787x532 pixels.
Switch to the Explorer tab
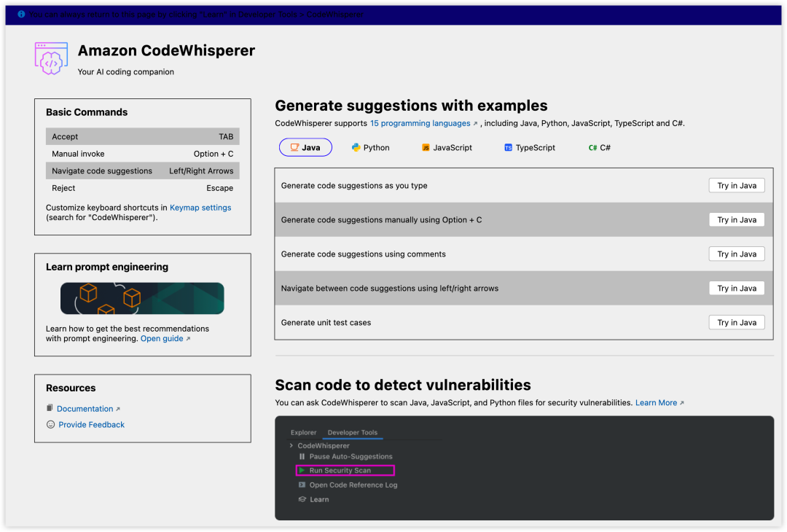pos(304,433)
